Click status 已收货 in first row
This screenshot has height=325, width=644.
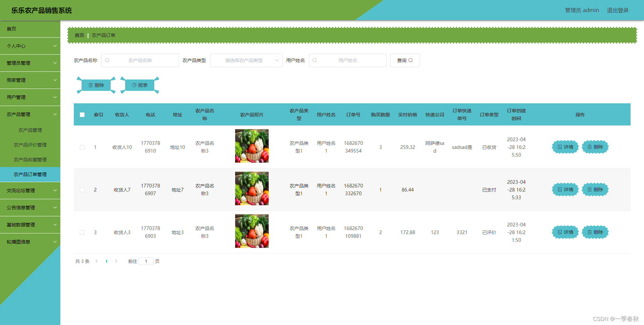point(489,147)
